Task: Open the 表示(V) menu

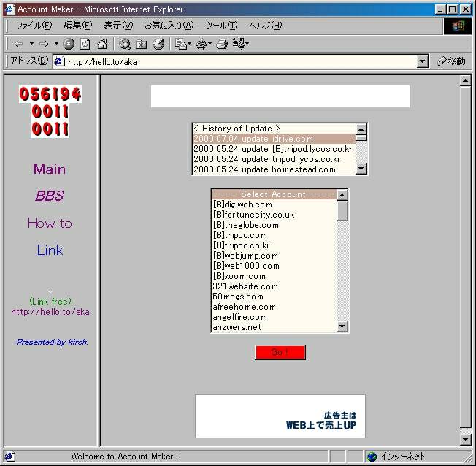Action: [118, 26]
